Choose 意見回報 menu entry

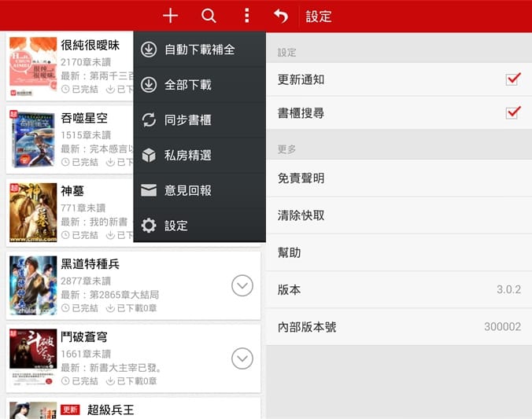[x=200, y=190]
